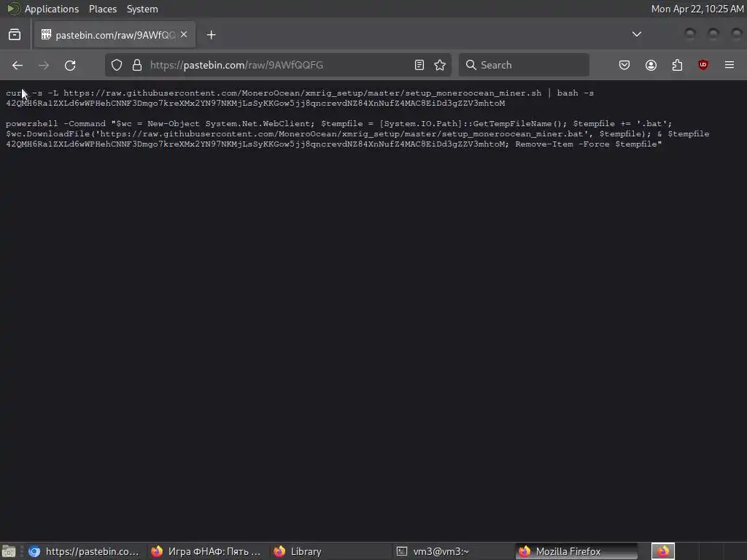Open the extensions puzzle icon

click(x=677, y=65)
